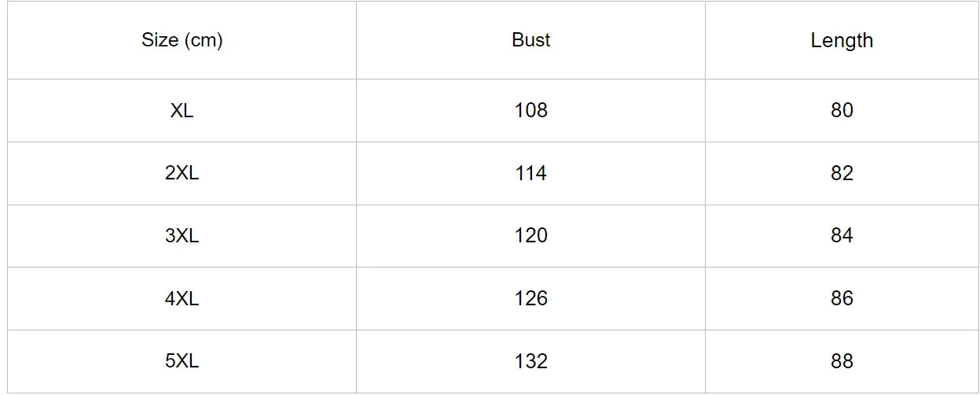Select length value 82
Viewport: 980px width, 395px height.
pos(842,173)
